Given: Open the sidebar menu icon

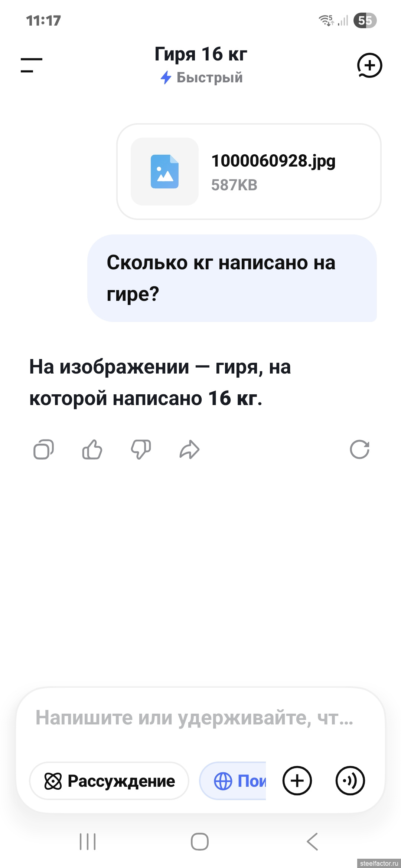Looking at the screenshot, I should pos(32,65).
